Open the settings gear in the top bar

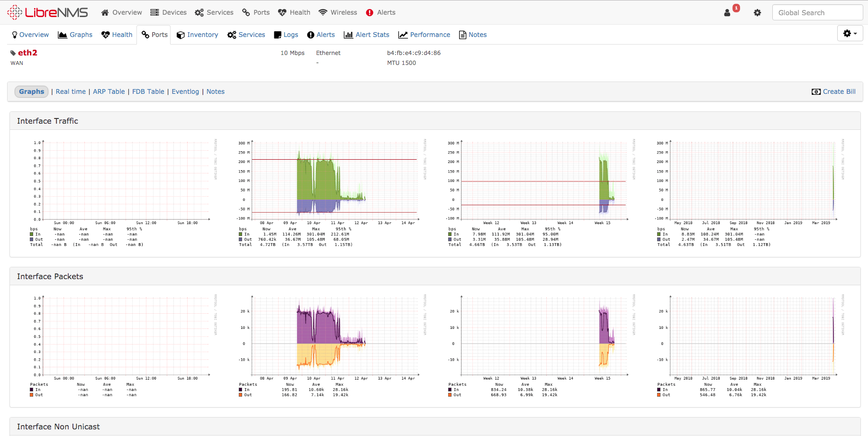[757, 13]
